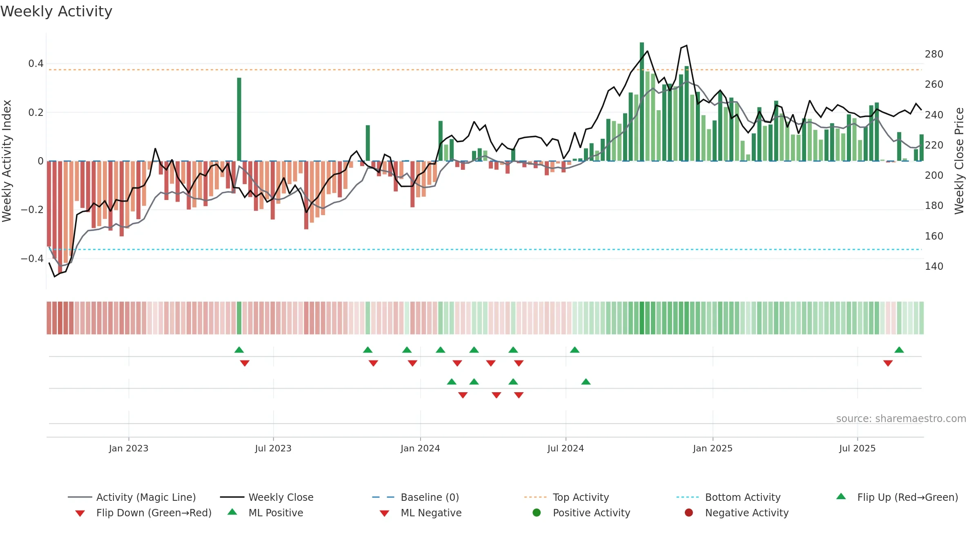
Task: Click the Flip Down (Green→Red) legend entry
Action: click(x=143, y=513)
